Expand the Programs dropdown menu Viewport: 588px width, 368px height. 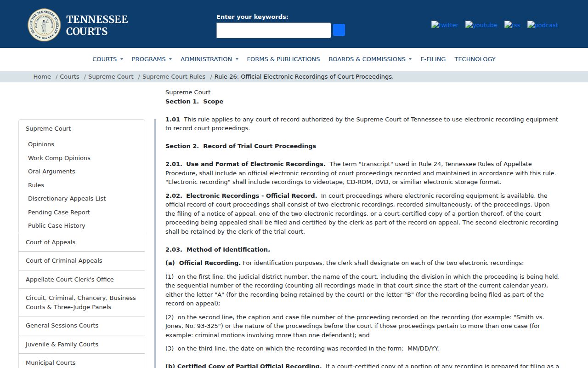click(152, 59)
